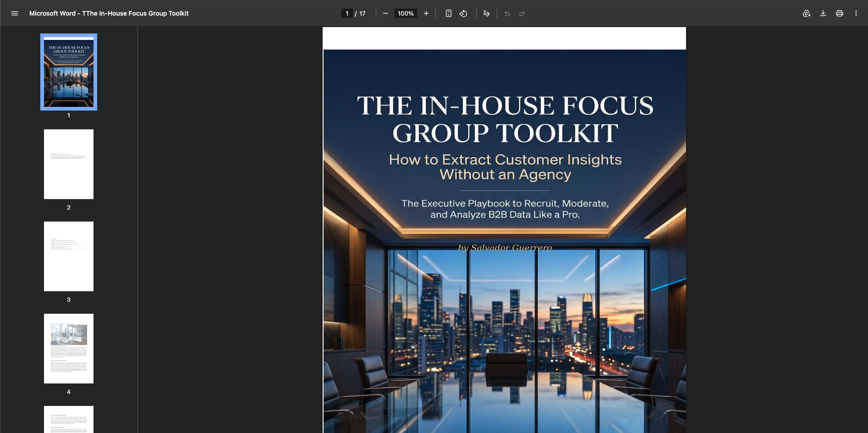Click the fit to page icon
This screenshot has width=868, height=433.
(x=449, y=13)
